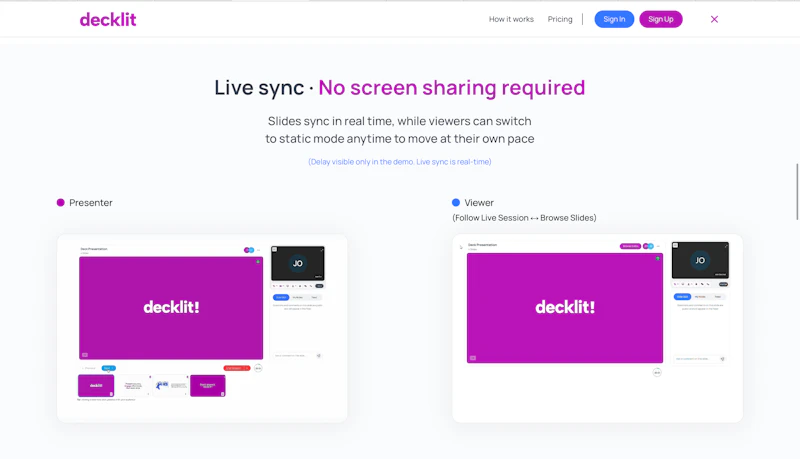Click the JO video tile in Presenter demo
This screenshot has height=459, width=800.
click(297, 264)
